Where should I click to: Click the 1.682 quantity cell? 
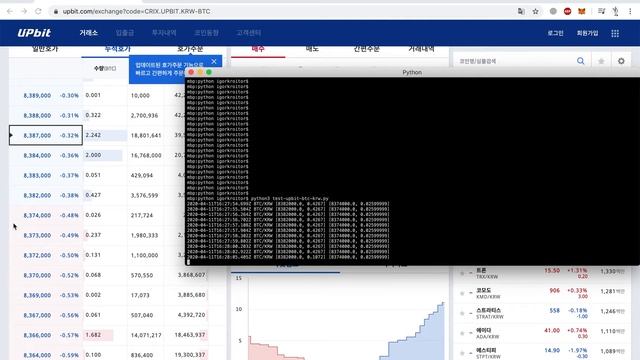click(105, 335)
